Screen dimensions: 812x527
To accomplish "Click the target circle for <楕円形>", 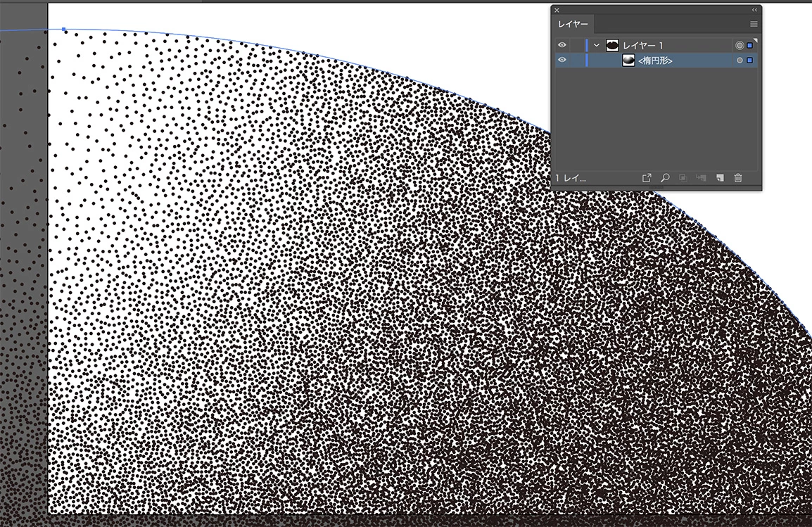I will (x=740, y=61).
